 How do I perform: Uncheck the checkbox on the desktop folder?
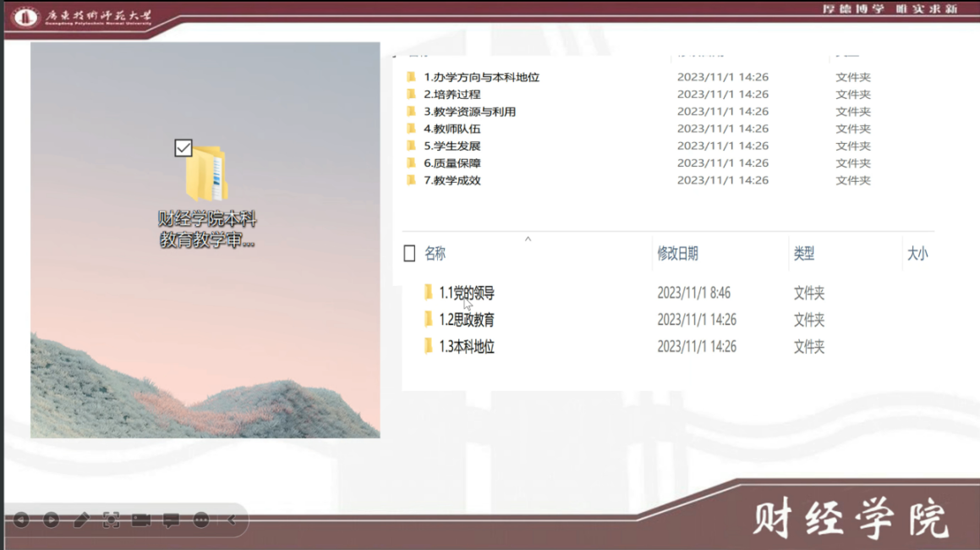[183, 148]
